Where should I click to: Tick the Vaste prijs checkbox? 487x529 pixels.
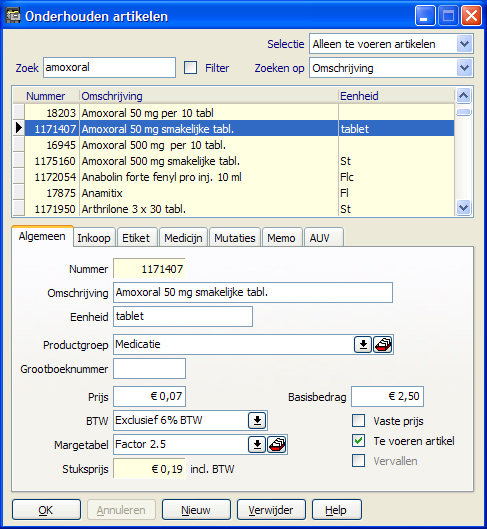coord(358,421)
